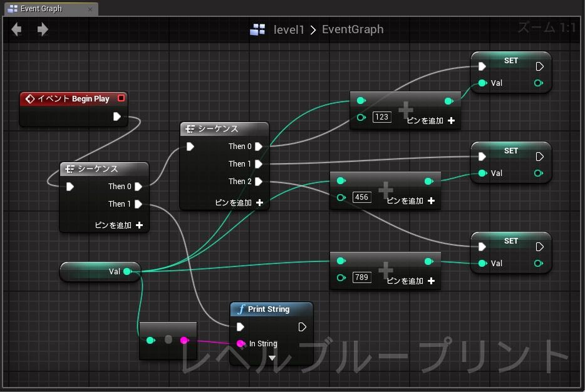
Task: Click the Val getter node's green output pin
Action: pyautogui.click(x=127, y=271)
